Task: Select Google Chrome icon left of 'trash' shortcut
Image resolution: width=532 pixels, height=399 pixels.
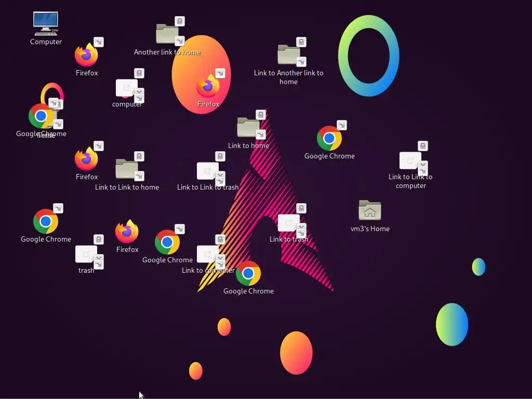Action: [46, 221]
